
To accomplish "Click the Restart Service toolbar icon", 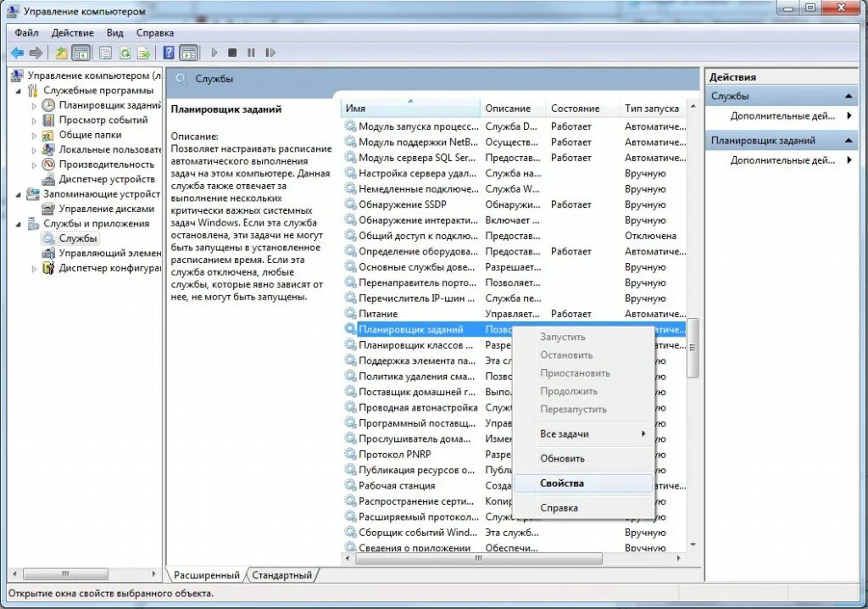I will pos(270,53).
